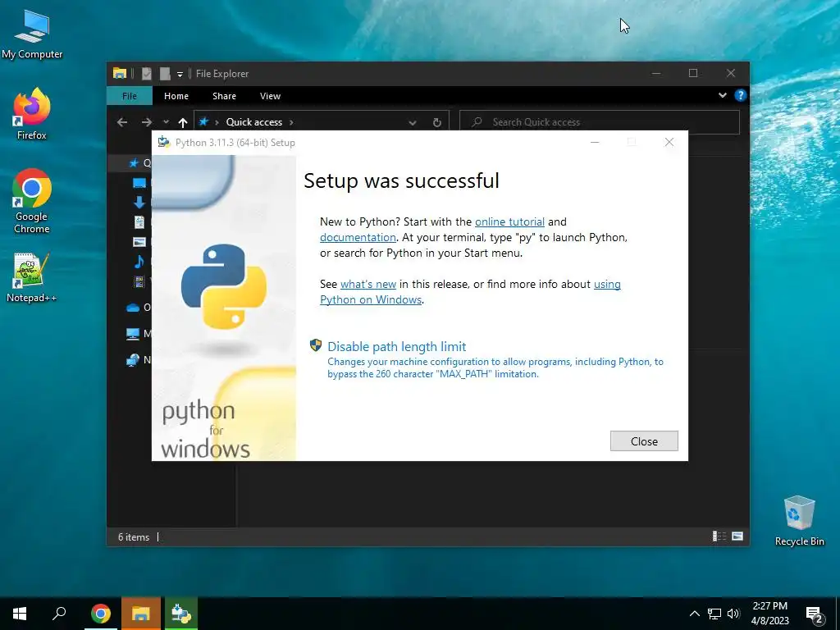This screenshot has height=630, width=840.
Task: Expand Quick access breadcrumb chevron
Action: (x=291, y=122)
